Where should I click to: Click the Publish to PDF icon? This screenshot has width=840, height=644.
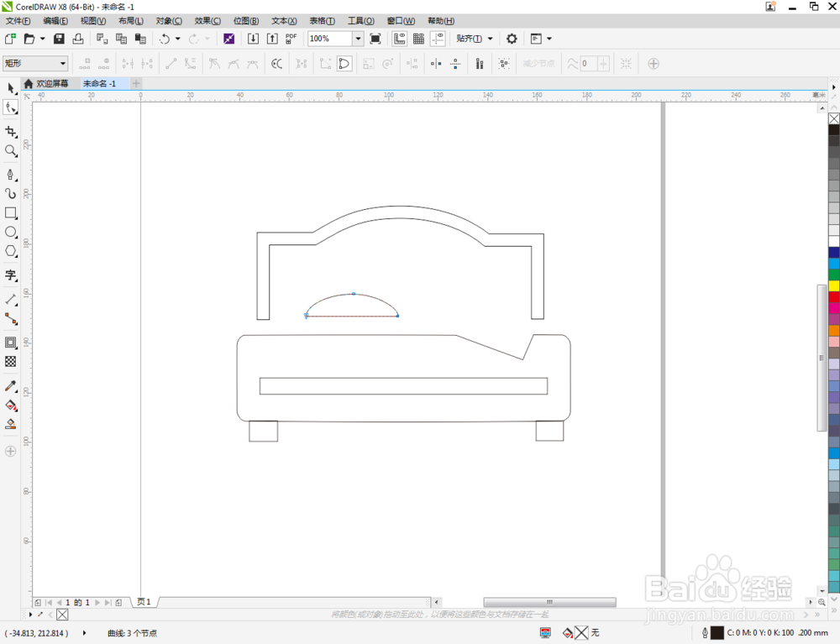click(x=291, y=39)
